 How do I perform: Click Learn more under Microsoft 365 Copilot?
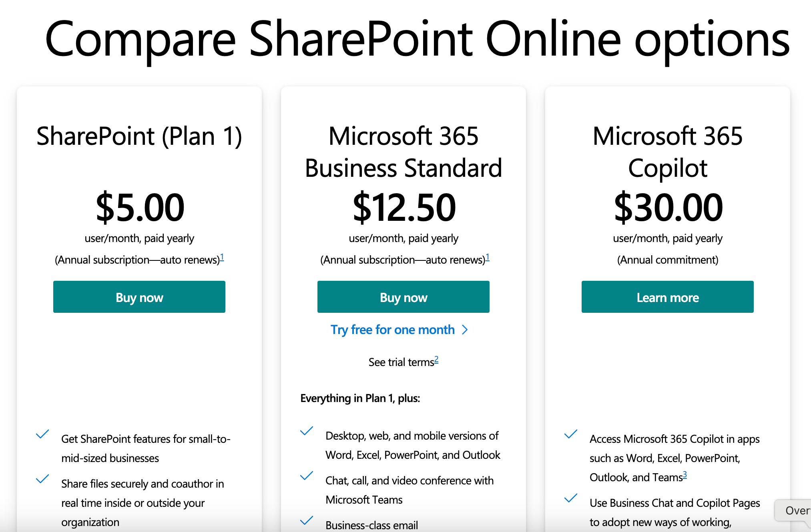[x=668, y=297]
